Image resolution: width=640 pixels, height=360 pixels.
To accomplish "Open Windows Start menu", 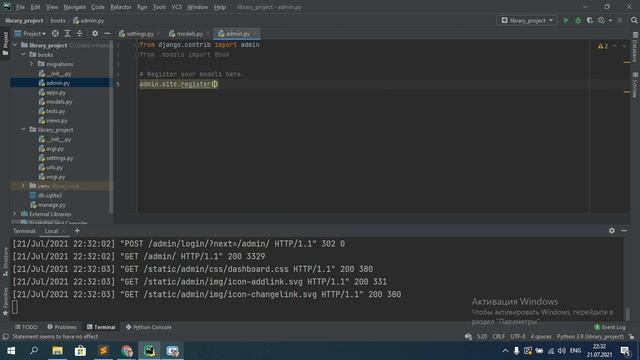I will point(11,351).
